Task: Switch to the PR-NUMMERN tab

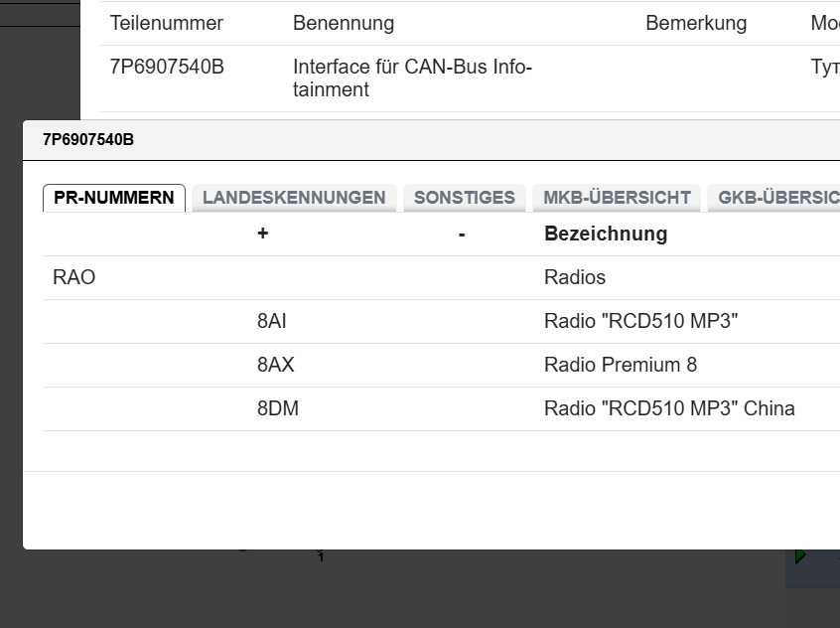Action: [114, 198]
